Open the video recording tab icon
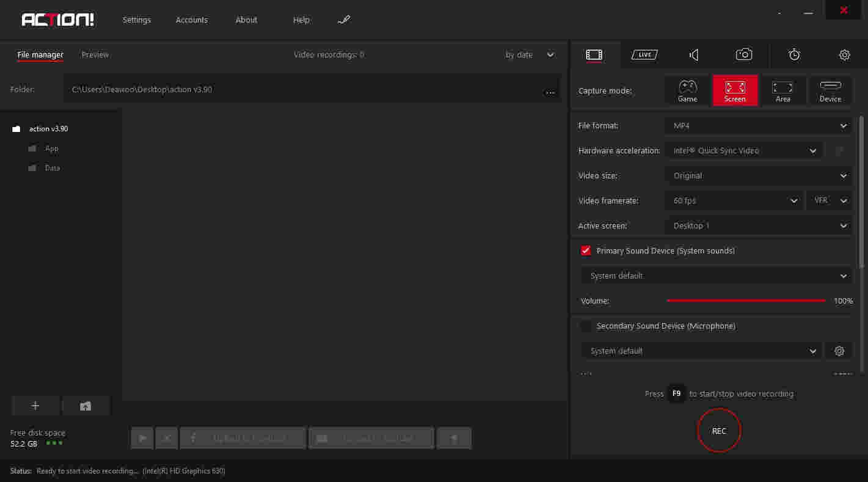The height and width of the screenshot is (482, 868). tap(594, 55)
